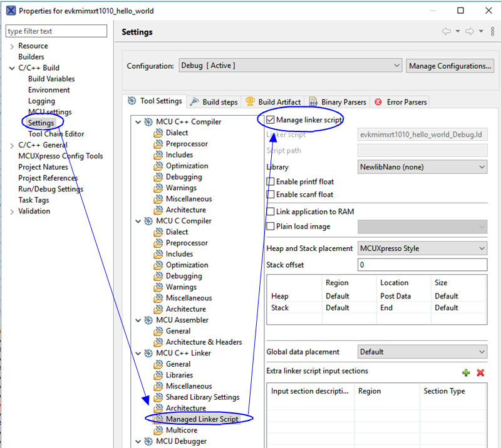Image resolution: width=501 pixels, height=448 pixels.
Task: Open the three-dot view menu icon
Action: pyautogui.click(x=492, y=31)
